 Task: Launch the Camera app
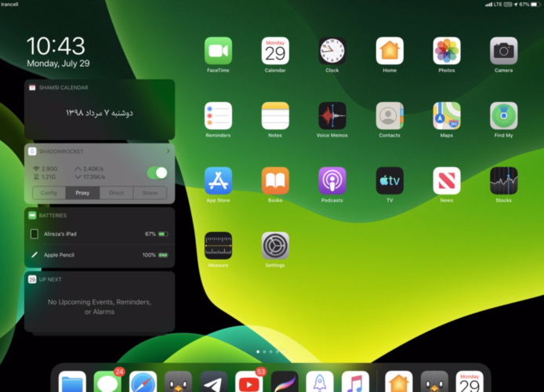click(x=503, y=51)
